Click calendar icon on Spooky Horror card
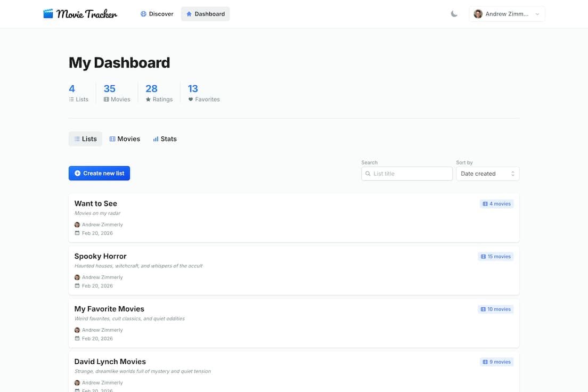The width and height of the screenshot is (588, 392). [x=77, y=286]
